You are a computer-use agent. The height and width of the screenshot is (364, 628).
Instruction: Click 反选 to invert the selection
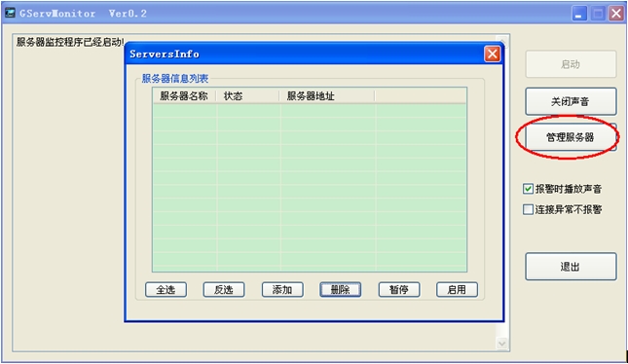pyautogui.click(x=224, y=289)
